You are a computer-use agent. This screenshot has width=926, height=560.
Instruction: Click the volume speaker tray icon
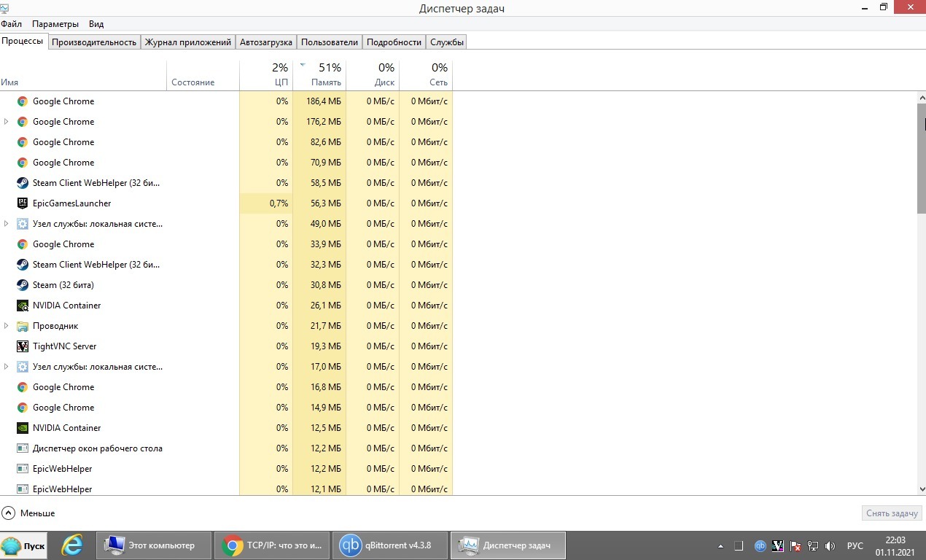(x=830, y=545)
